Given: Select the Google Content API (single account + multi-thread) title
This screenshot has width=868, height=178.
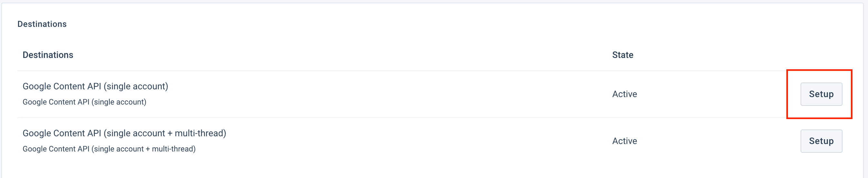Looking at the screenshot, I should (124, 133).
